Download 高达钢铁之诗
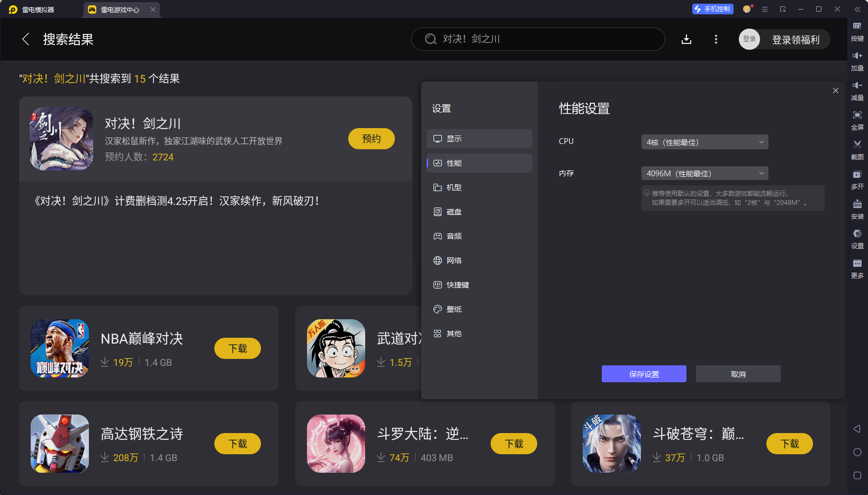Screen dimensions: 868x495 click(238, 444)
